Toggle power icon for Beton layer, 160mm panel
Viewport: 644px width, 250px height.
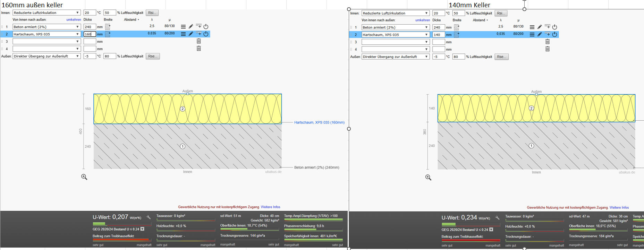click(x=206, y=27)
